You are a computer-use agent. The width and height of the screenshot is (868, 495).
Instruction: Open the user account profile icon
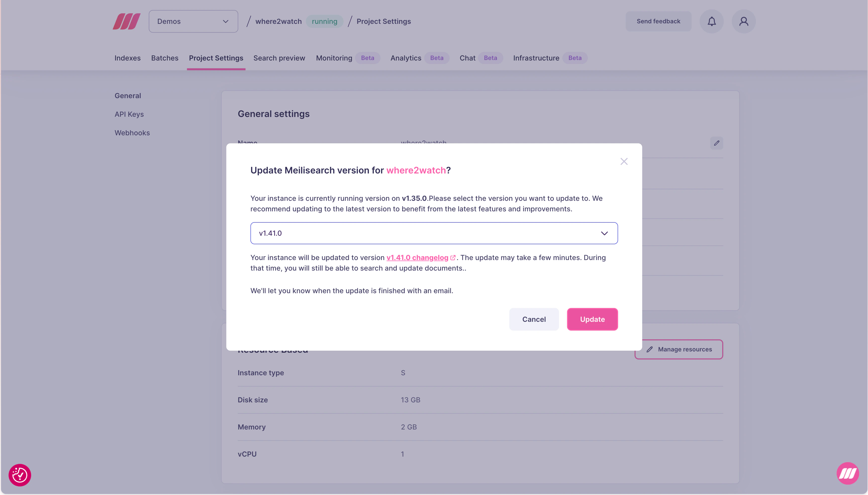(744, 21)
